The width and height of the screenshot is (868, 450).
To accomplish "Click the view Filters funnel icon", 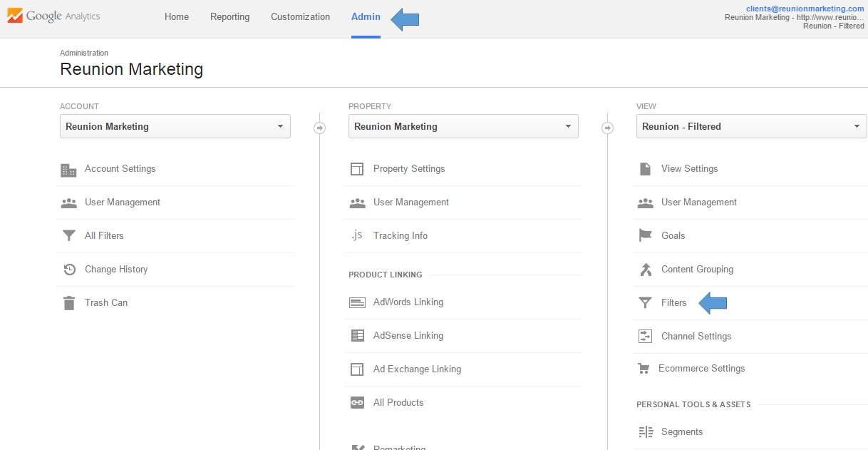I will [645, 303].
